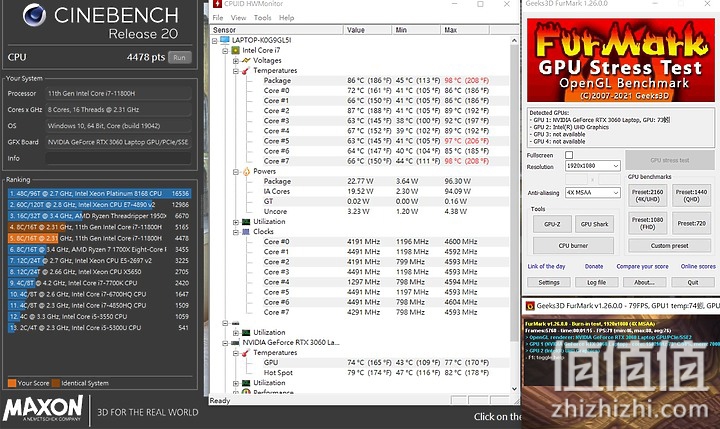Screen dimensions: 720x429
Task: Open the Anti-aliasing dropdown in FurMark
Action: click(592, 192)
